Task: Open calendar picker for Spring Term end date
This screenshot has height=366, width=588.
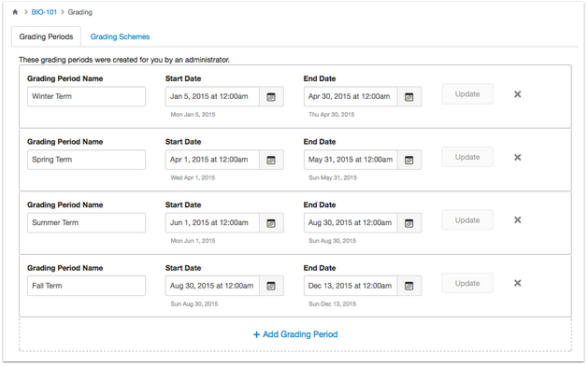Action: click(409, 160)
